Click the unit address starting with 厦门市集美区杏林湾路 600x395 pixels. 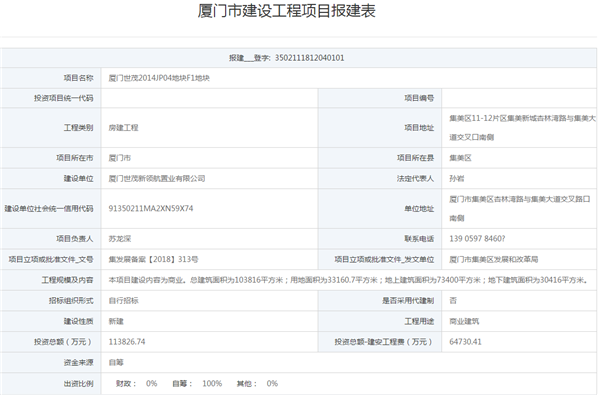pos(520,209)
